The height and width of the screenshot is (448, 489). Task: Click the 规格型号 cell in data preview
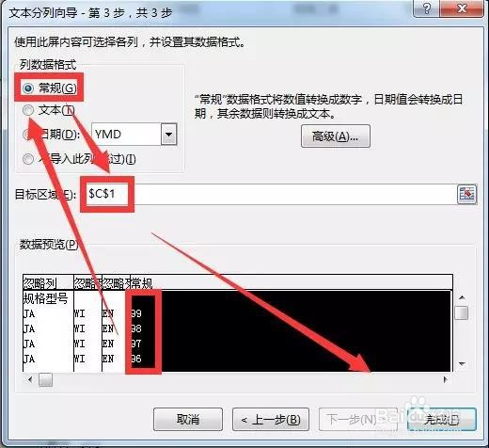pos(46,298)
